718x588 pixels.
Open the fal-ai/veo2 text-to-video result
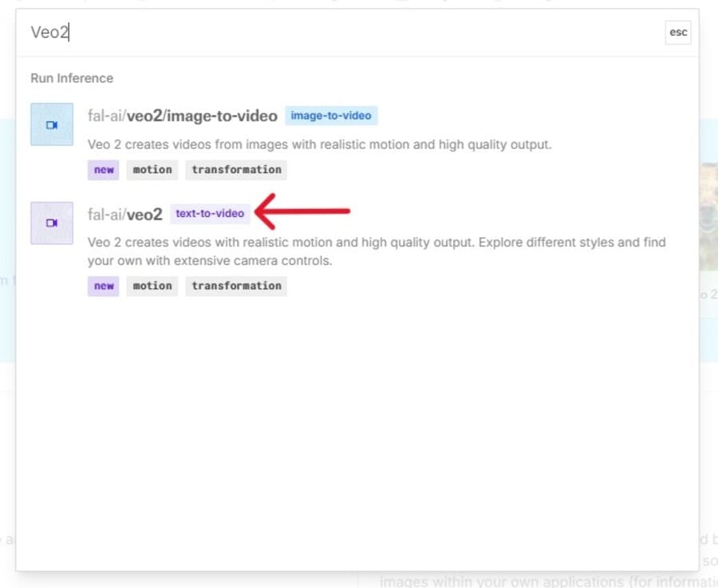(x=125, y=215)
